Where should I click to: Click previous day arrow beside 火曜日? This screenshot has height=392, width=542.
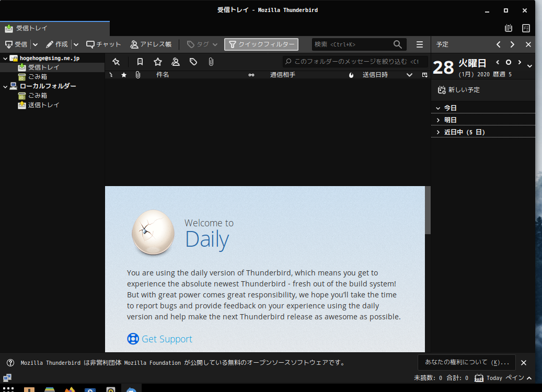pos(498,62)
